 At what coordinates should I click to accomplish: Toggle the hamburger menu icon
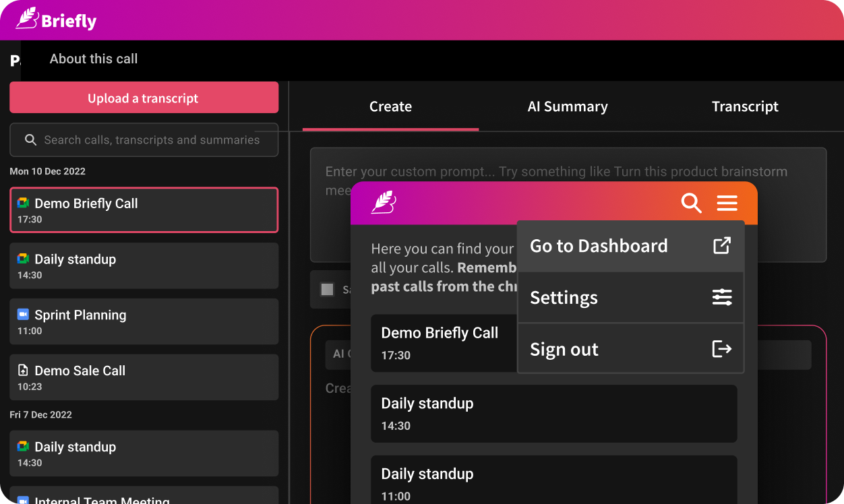coord(727,203)
